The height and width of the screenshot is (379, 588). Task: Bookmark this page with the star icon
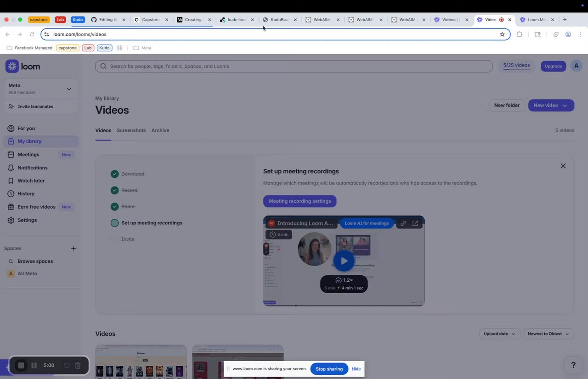(502, 34)
